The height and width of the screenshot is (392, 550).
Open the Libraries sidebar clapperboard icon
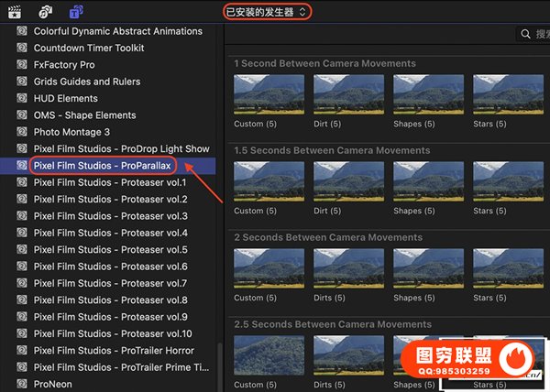coord(14,12)
